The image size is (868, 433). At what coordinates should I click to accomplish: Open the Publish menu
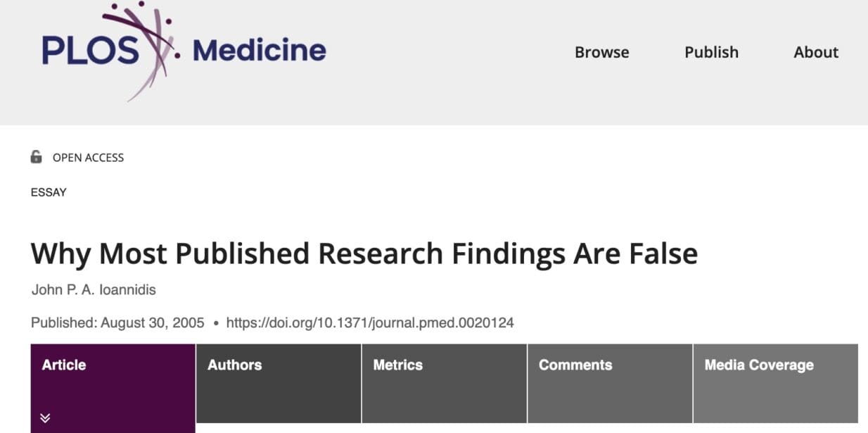click(x=711, y=52)
